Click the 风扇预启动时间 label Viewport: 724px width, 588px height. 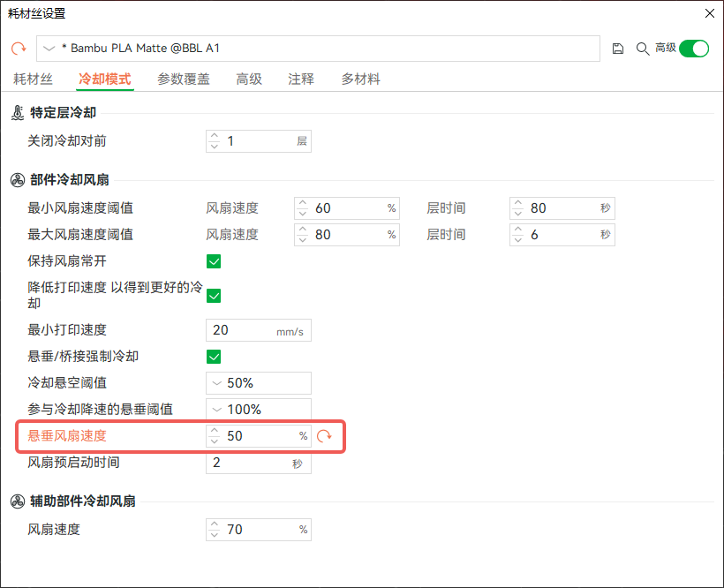73,463
